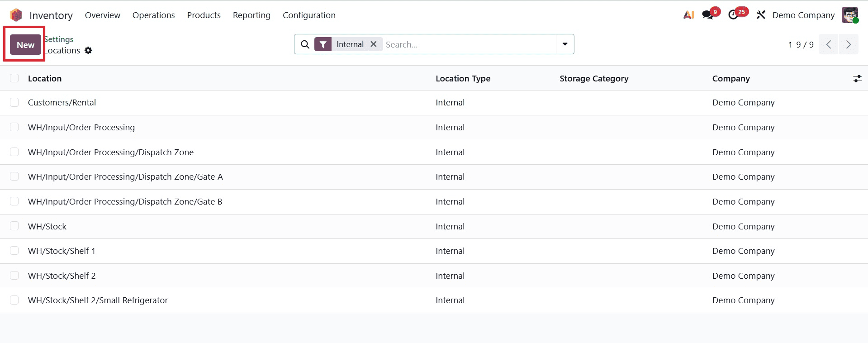Check the WH/Input/Order Processing row checkbox
Screen dimensions: 868x343
tap(14, 127)
